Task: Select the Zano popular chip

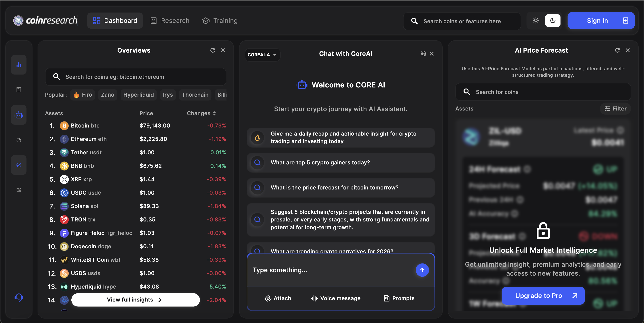Action: 108,95
